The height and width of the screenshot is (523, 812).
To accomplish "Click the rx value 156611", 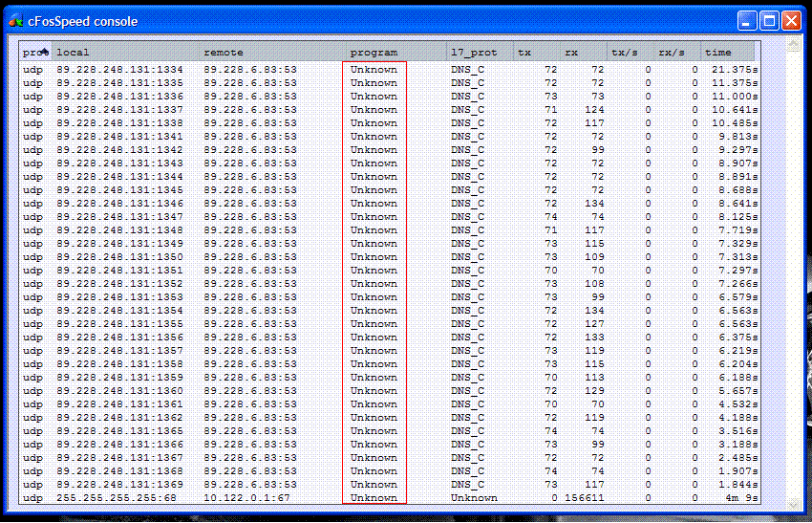I will point(585,498).
